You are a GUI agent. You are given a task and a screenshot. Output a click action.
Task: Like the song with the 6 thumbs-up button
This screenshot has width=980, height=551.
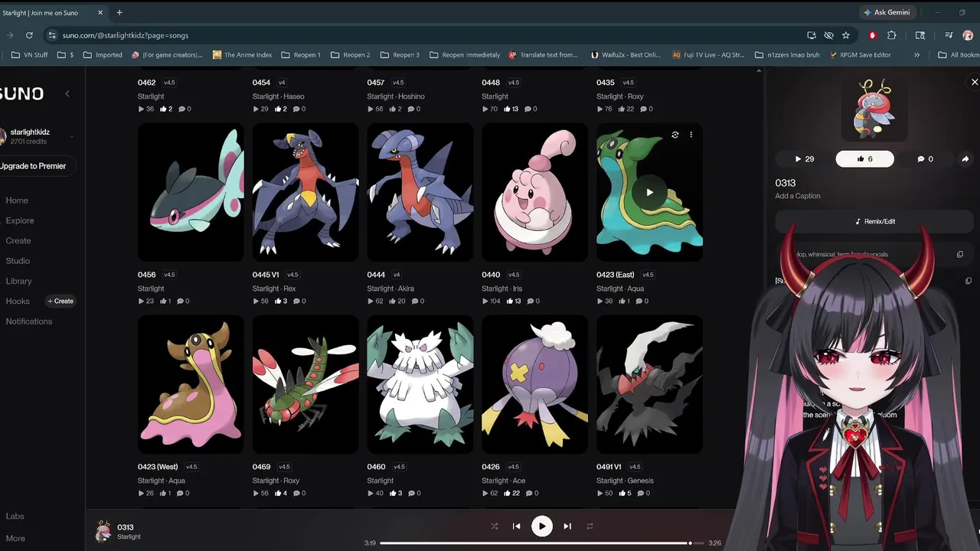864,158
